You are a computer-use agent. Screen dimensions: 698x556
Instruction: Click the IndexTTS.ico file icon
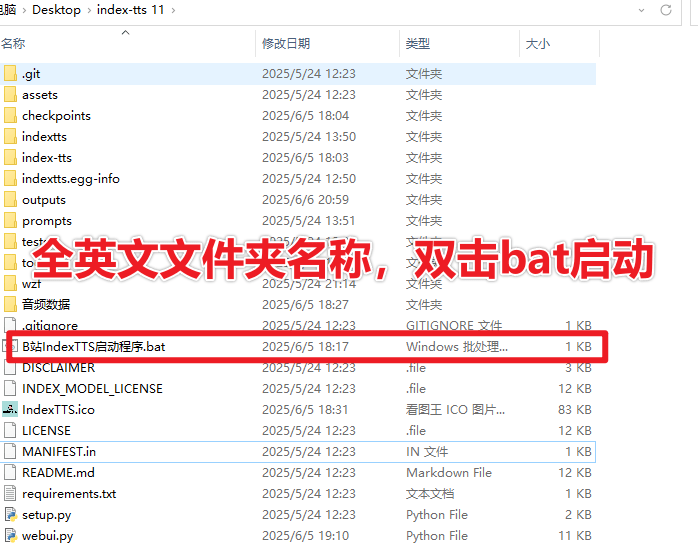click(10, 410)
